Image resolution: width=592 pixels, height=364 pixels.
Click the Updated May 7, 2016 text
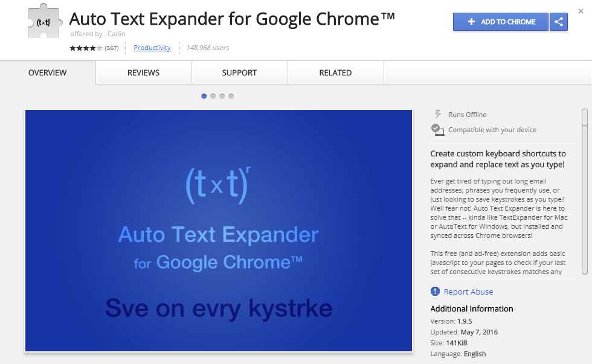click(x=464, y=333)
